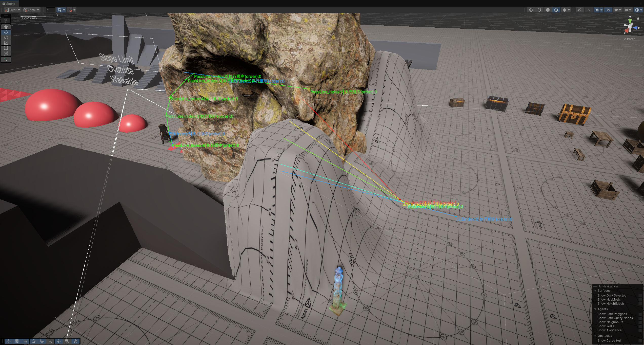This screenshot has height=345, width=644.
Task: Click the wireframe draw mode icon
Action: click(531, 10)
